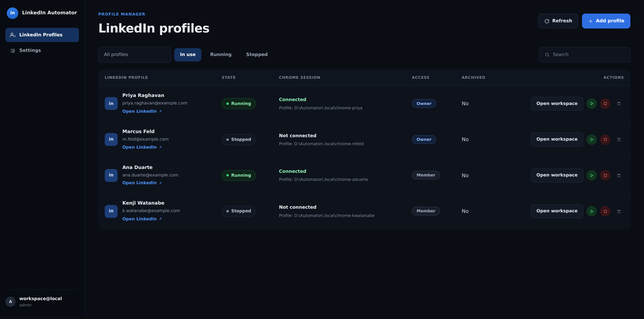Stop Priya Raghavan's running session
The height and width of the screenshot is (319, 644).
[605, 104]
